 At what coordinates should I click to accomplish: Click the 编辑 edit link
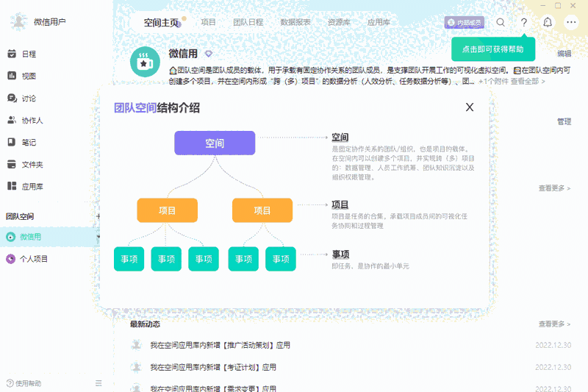564,53
